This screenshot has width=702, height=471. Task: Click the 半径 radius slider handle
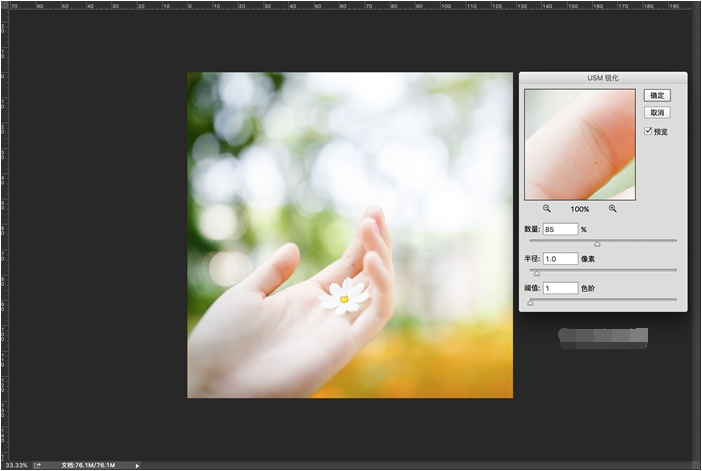point(537,273)
